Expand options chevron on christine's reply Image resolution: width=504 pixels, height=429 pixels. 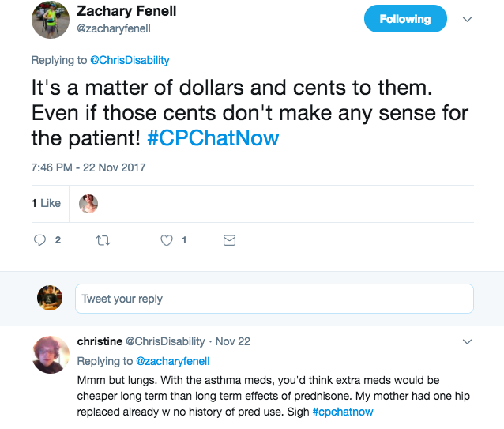[x=467, y=342]
